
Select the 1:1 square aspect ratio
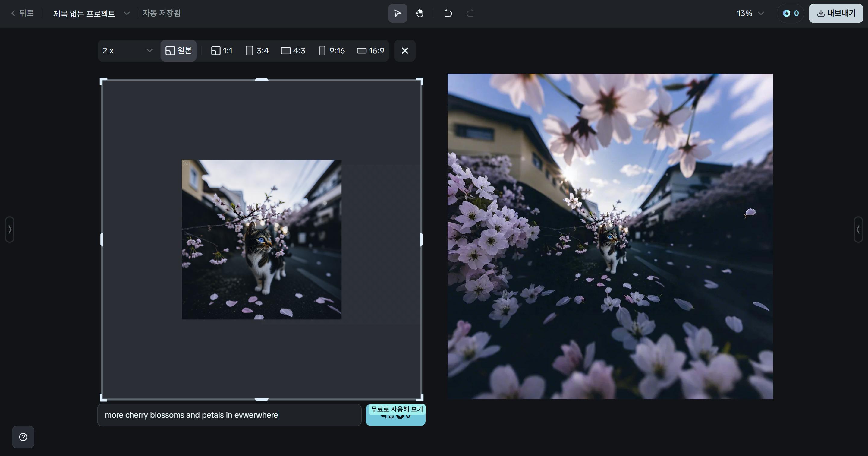(221, 51)
